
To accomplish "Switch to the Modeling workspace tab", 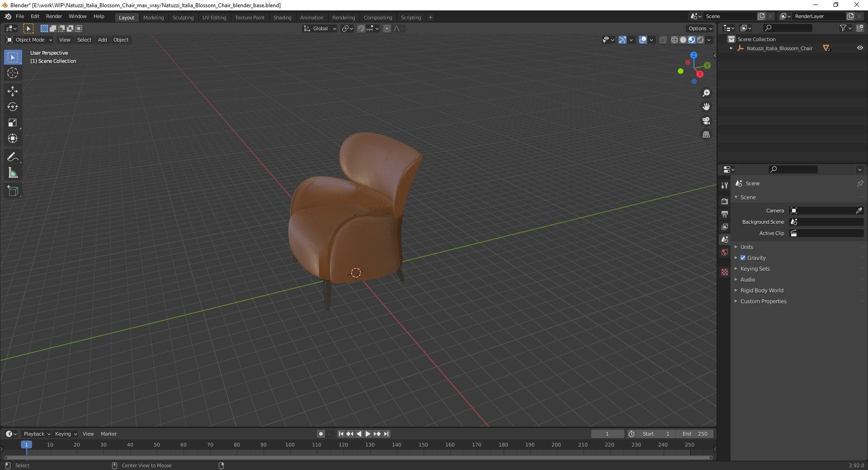I will 153,18.
